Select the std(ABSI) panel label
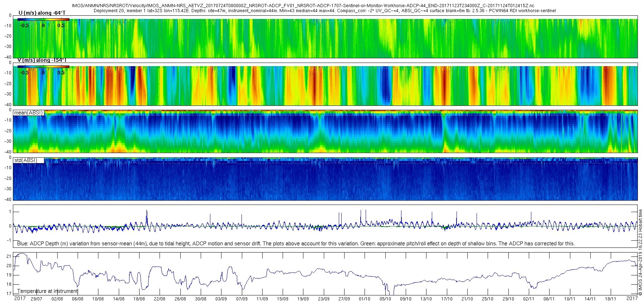 point(29,160)
